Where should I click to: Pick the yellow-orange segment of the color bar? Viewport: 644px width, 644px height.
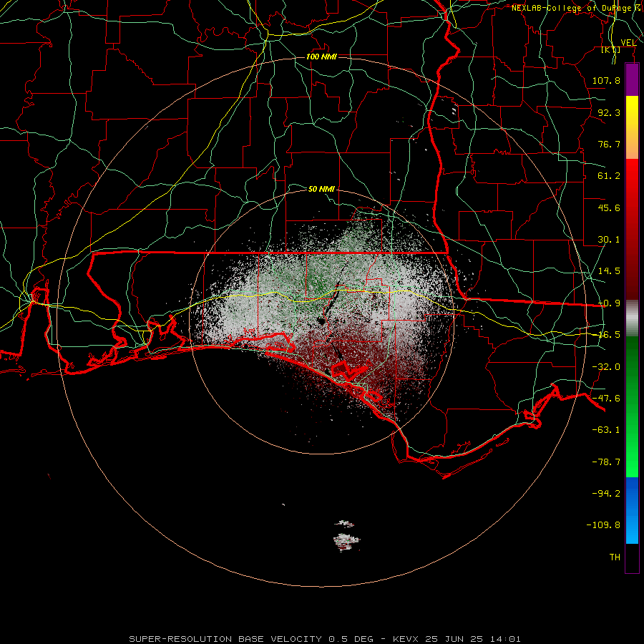click(632, 127)
